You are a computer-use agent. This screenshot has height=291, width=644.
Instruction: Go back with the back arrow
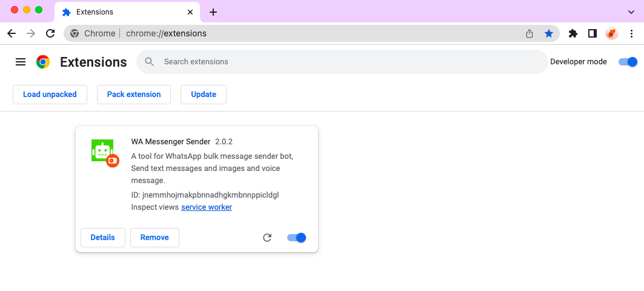(x=12, y=34)
